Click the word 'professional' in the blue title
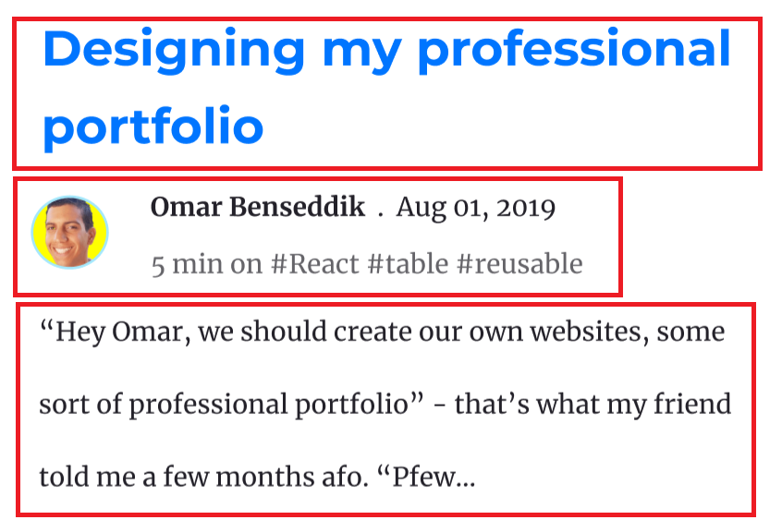The image size is (782, 532). tap(575, 51)
